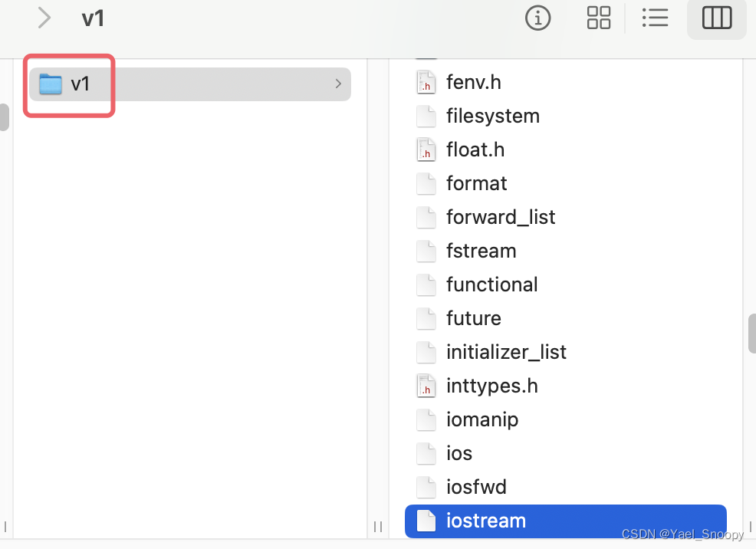756x549 pixels.
Task: Switch to icon grid view
Action: [x=598, y=18]
